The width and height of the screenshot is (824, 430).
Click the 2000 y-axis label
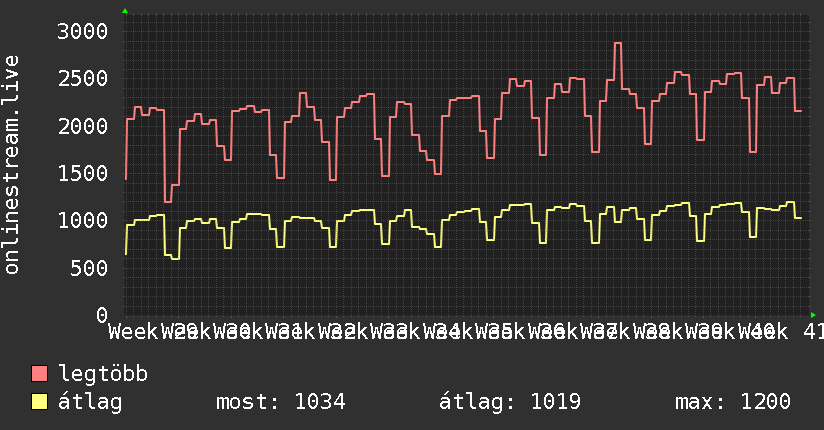click(x=83, y=126)
